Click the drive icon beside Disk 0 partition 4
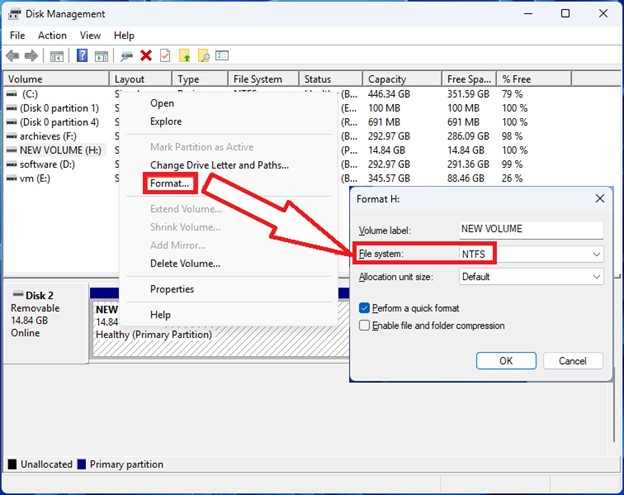The height and width of the screenshot is (495, 624). coord(12,122)
